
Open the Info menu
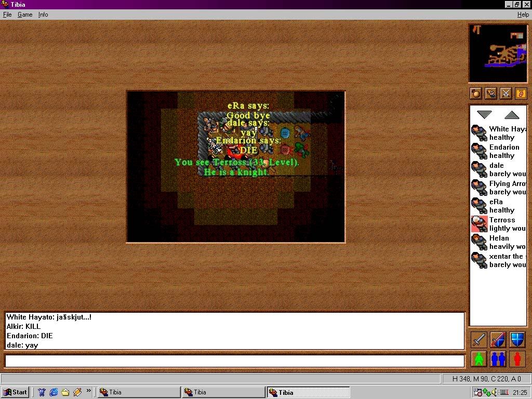click(43, 15)
